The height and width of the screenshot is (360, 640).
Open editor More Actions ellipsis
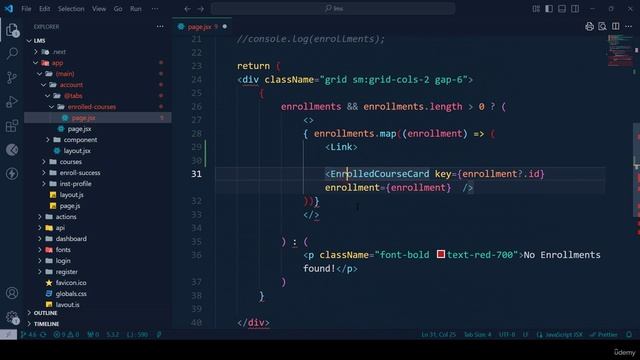pyautogui.click(x=629, y=27)
